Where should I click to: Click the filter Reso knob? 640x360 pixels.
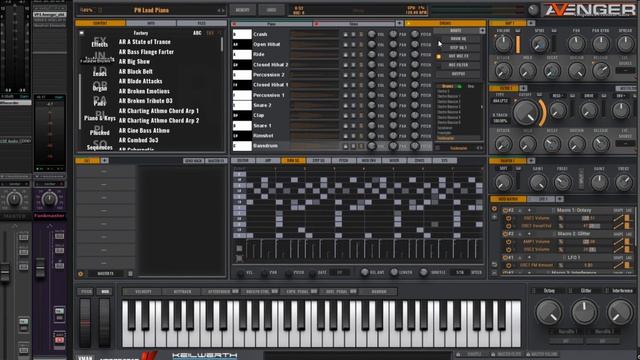[558, 110]
